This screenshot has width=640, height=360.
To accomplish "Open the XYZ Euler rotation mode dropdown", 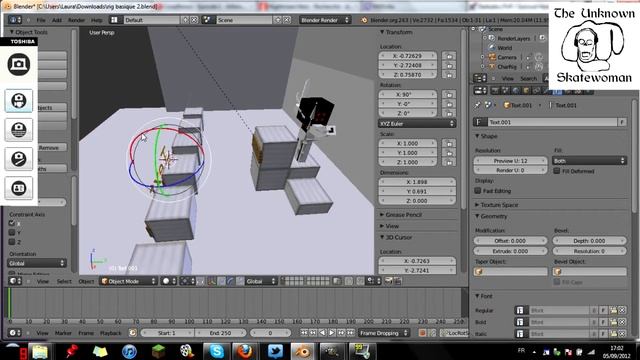I will click(x=417, y=124).
